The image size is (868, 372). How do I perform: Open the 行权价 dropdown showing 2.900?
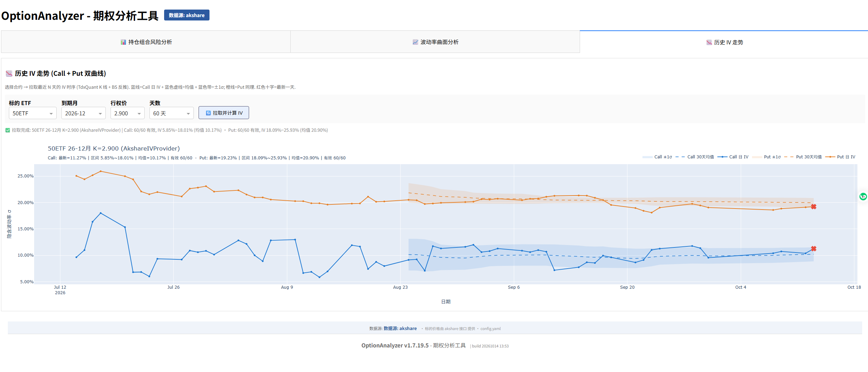click(x=128, y=113)
